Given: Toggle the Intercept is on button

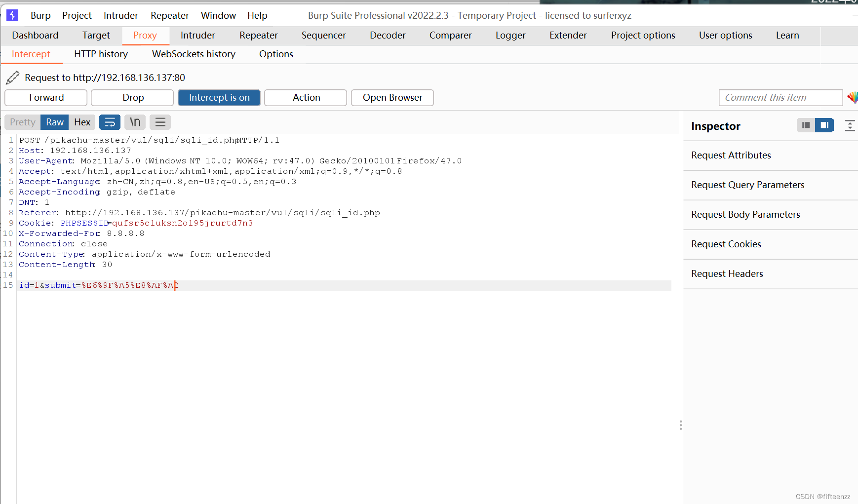Looking at the screenshot, I should coord(219,98).
